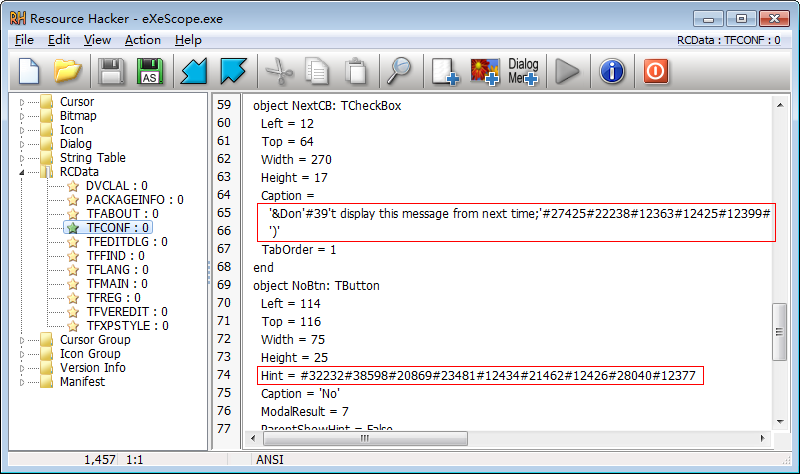The image size is (800, 474).
Task: Open the View menu
Action: [x=97, y=40]
